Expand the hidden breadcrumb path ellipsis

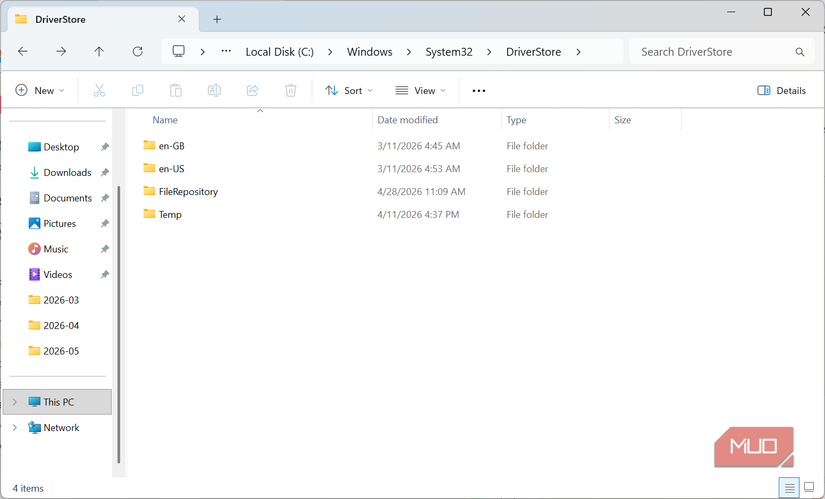point(226,52)
